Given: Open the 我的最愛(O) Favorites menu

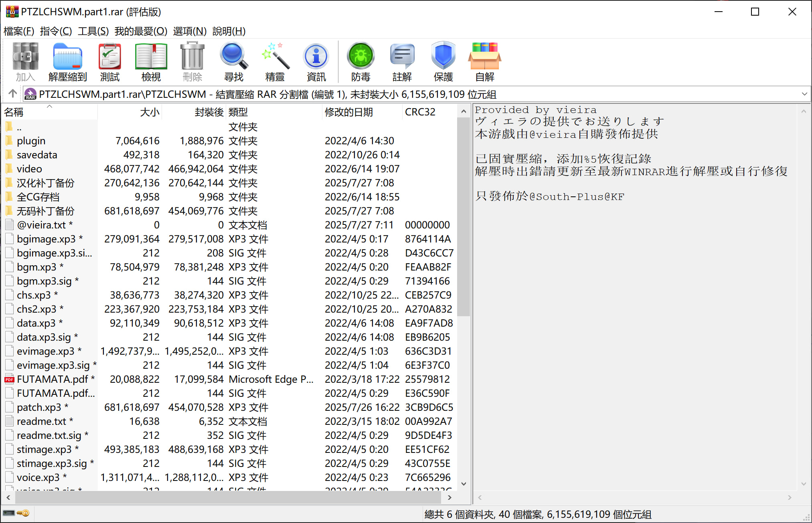Looking at the screenshot, I should click(141, 31).
